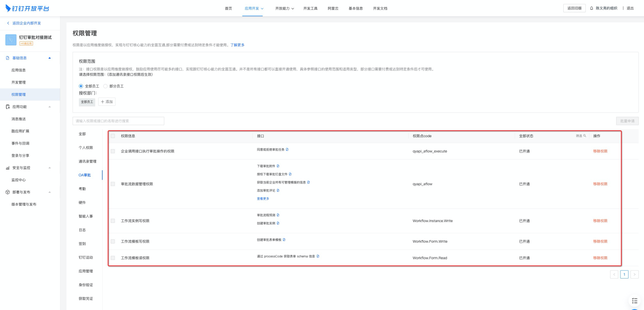644x310 pixels.
Task: Open doc icon next to 下载审批附件
Action: pyautogui.click(x=278, y=166)
